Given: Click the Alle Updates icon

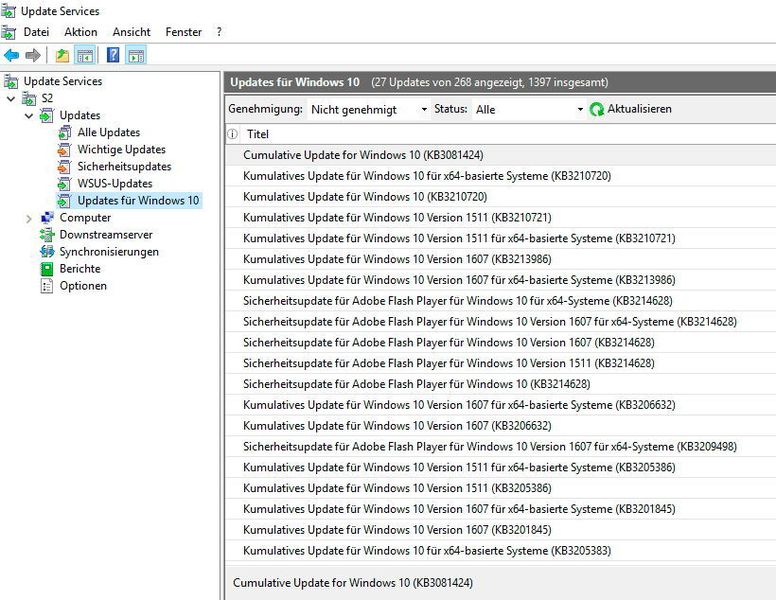Looking at the screenshot, I should pos(64,133).
